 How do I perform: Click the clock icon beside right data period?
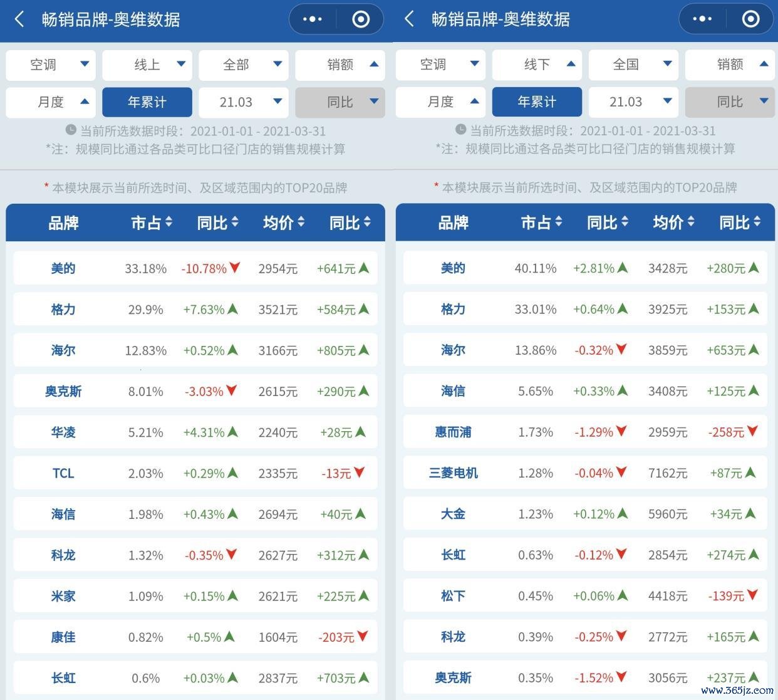click(461, 130)
